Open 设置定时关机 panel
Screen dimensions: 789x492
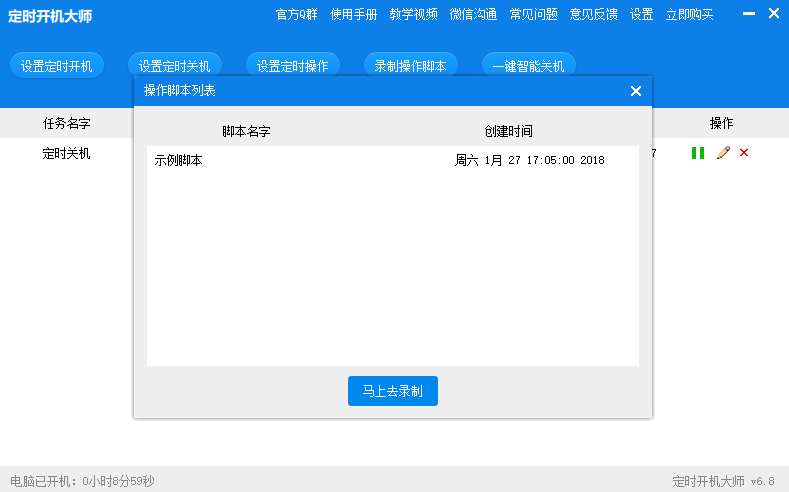(175, 66)
